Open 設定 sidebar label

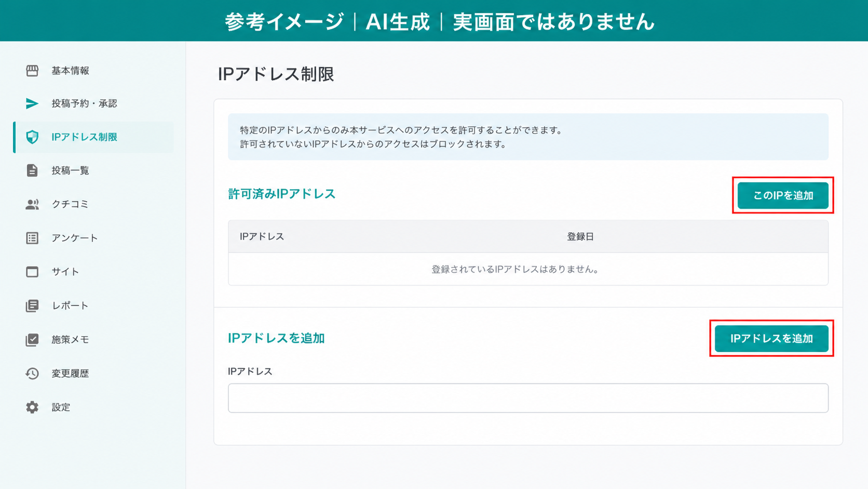pos(61,407)
